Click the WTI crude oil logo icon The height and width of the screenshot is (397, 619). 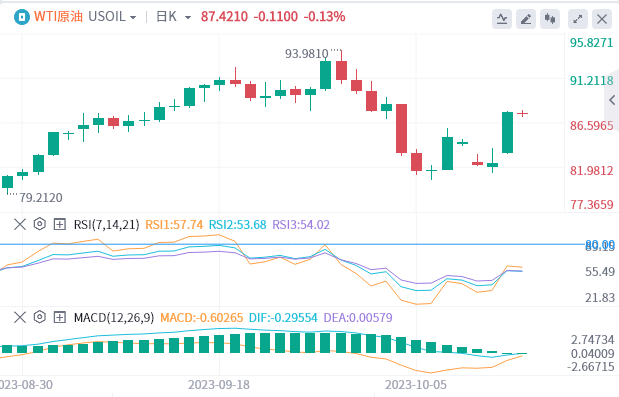[22, 17]
